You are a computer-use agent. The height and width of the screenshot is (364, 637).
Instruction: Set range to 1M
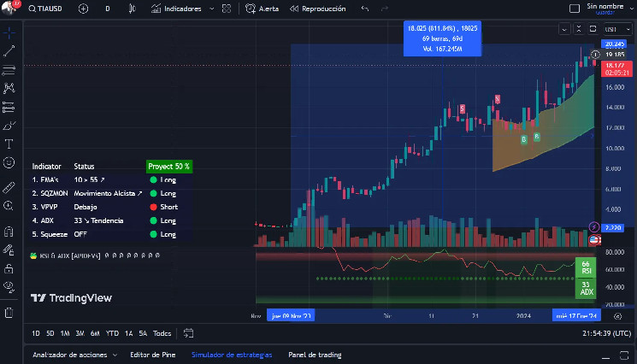coord(65,333)
